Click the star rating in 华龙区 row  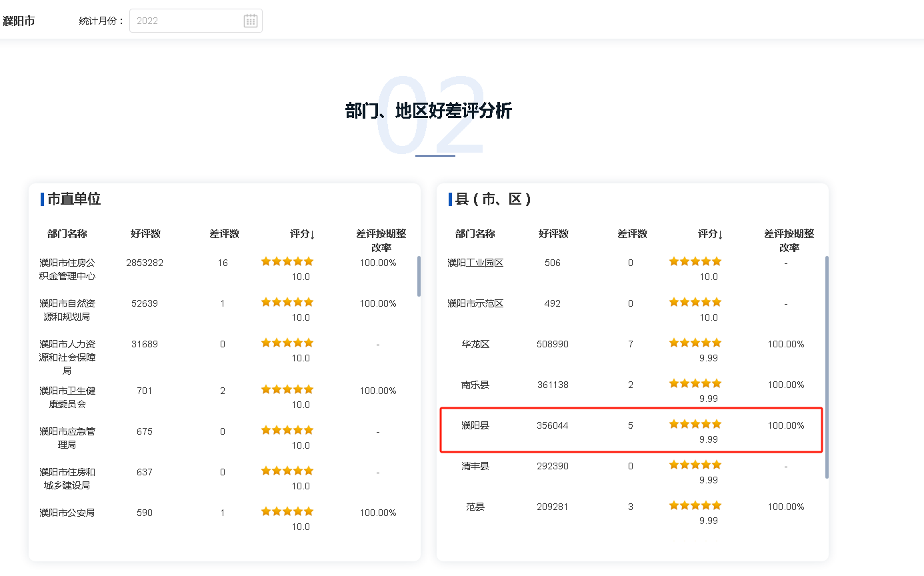pos(695,343)
